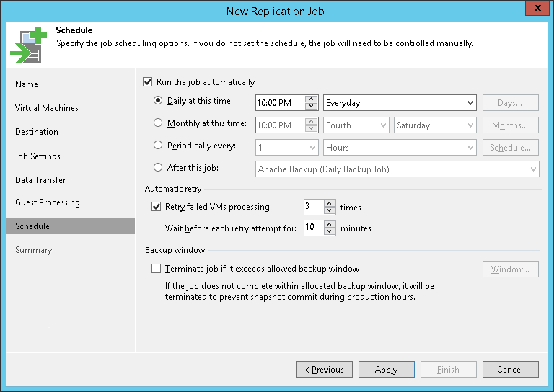The image size is (554, 392).
Task: Click the replication job wizard icon
Action: tap(27, 45)
